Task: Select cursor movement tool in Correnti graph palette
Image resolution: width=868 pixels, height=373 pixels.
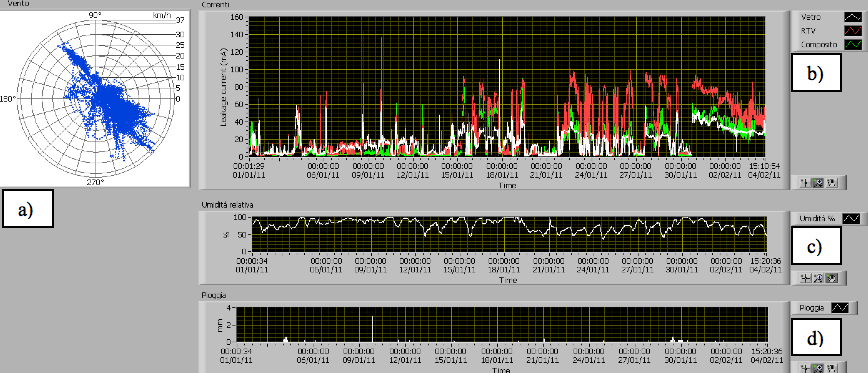Action: (x=805, y=183)
